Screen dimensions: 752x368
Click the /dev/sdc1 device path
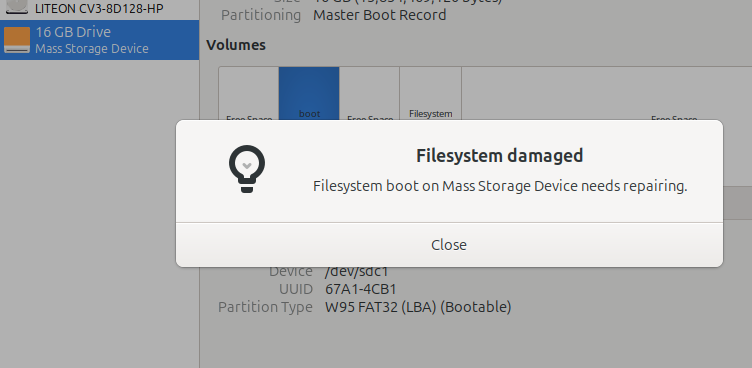coord(356,271)
